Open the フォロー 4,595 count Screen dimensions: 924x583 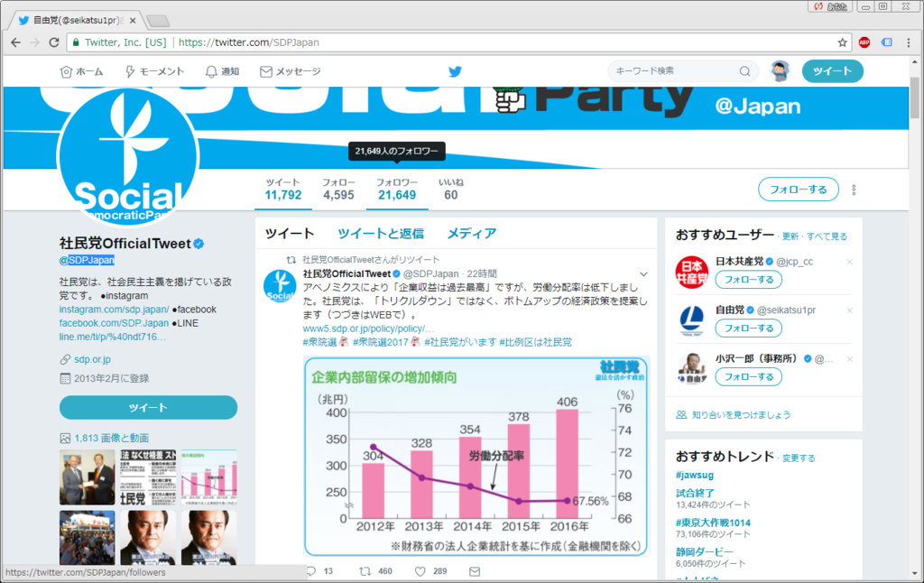(338, 190)
